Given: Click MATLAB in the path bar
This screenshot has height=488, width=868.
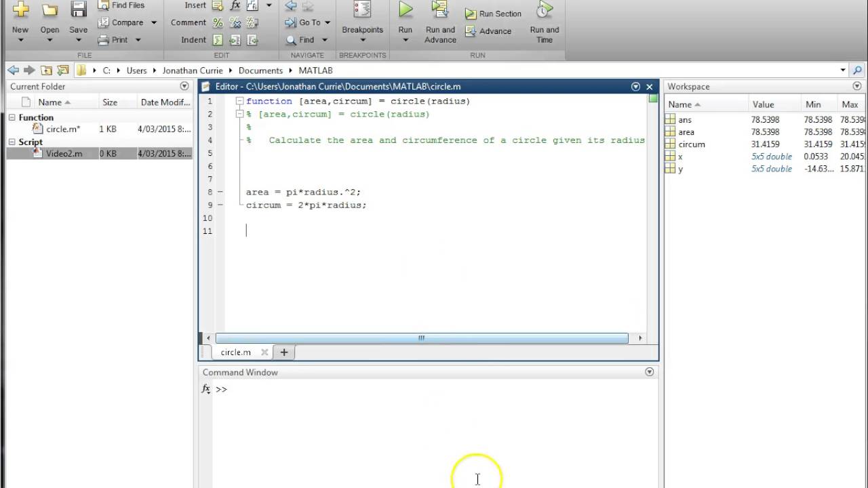Looking at the screenshot, I should coord(315,70).
